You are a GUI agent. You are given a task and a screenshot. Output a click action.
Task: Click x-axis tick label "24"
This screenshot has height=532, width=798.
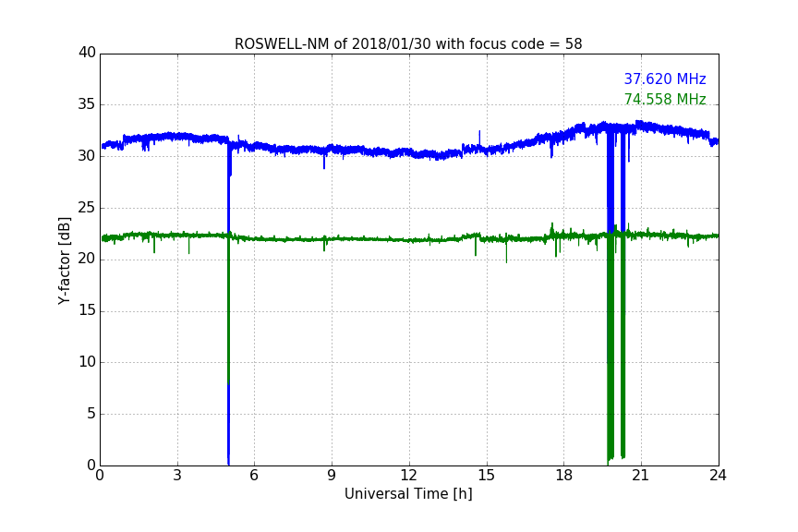[718, 476]
